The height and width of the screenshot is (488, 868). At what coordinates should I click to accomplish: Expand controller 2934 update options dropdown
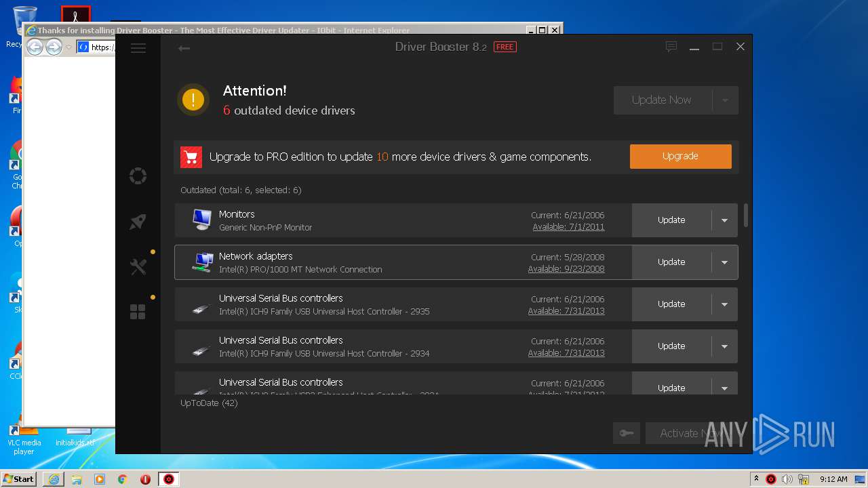click(724, 346)
